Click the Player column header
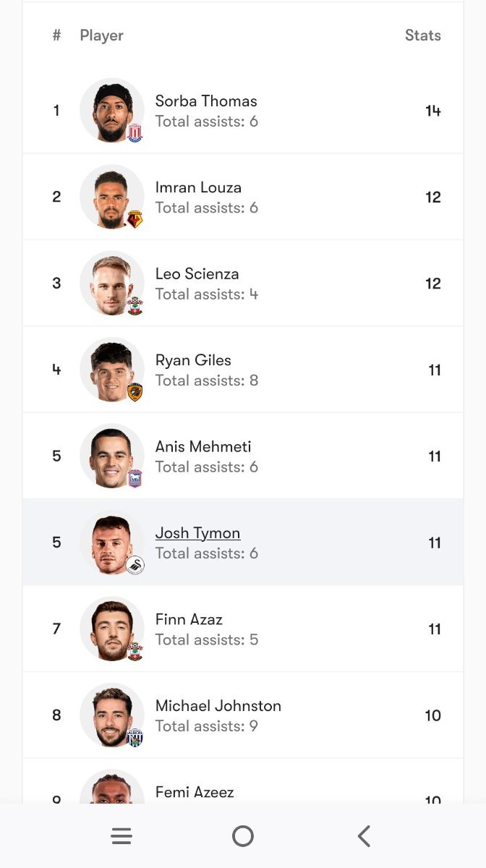 pyautogui.click(x=101, y=35)
